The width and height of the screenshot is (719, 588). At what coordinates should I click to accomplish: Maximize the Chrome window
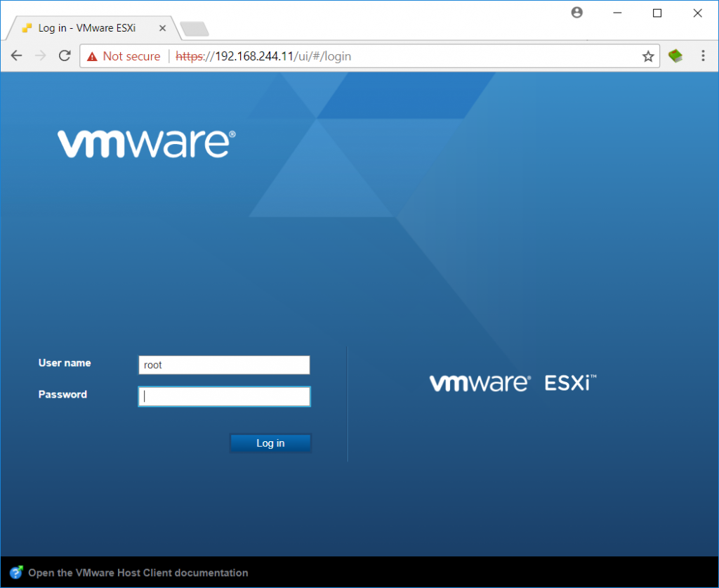(x=657, y=13)
